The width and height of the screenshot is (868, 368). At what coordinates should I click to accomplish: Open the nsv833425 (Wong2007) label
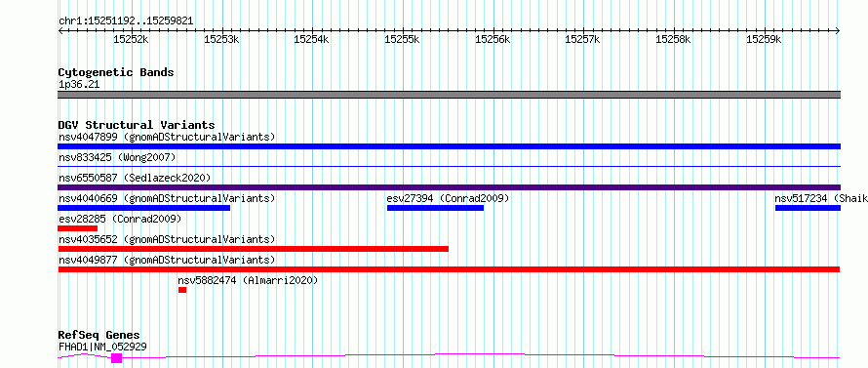point(117,157)
